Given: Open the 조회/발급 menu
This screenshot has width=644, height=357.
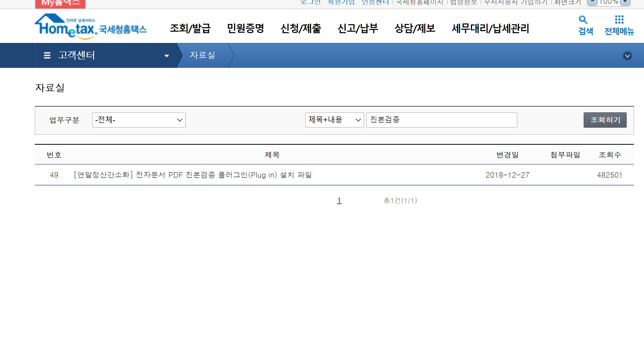Looking at the screenshot, I should click(190, 28).
